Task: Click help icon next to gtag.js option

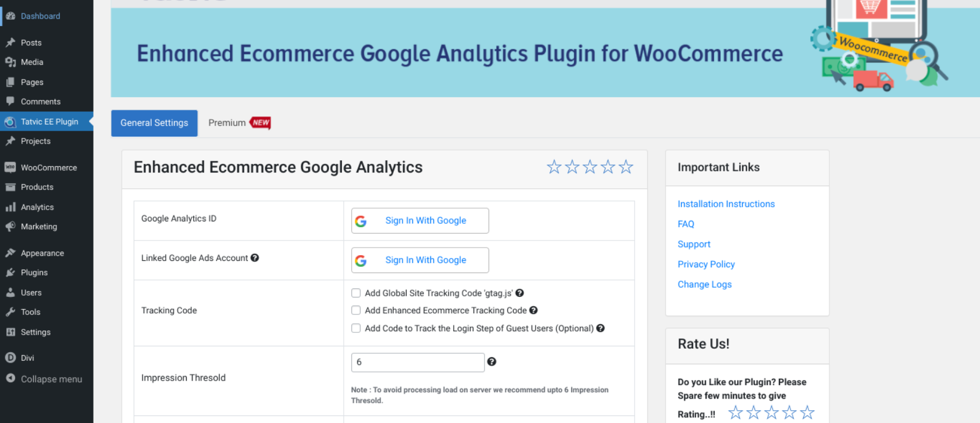Action: tap(520, 293)
